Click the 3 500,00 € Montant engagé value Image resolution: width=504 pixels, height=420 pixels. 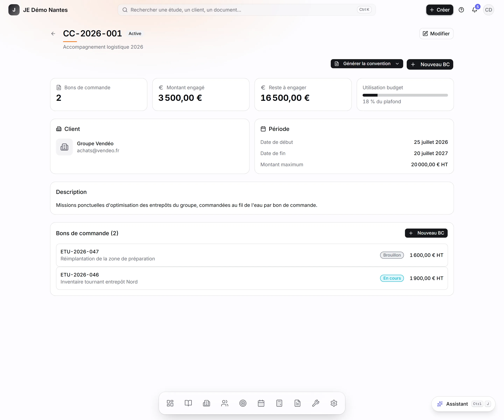180,98
